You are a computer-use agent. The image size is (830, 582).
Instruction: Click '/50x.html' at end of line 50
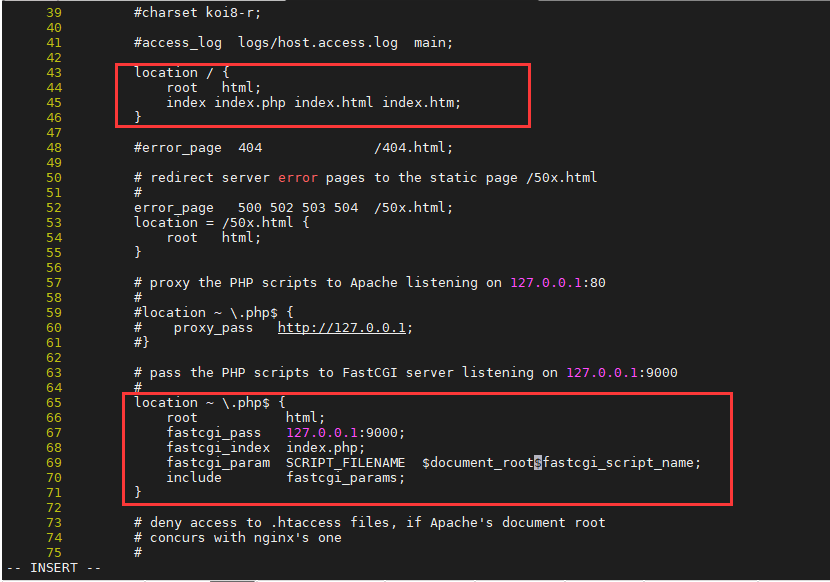pyautogui.click(x=562, y=178)
